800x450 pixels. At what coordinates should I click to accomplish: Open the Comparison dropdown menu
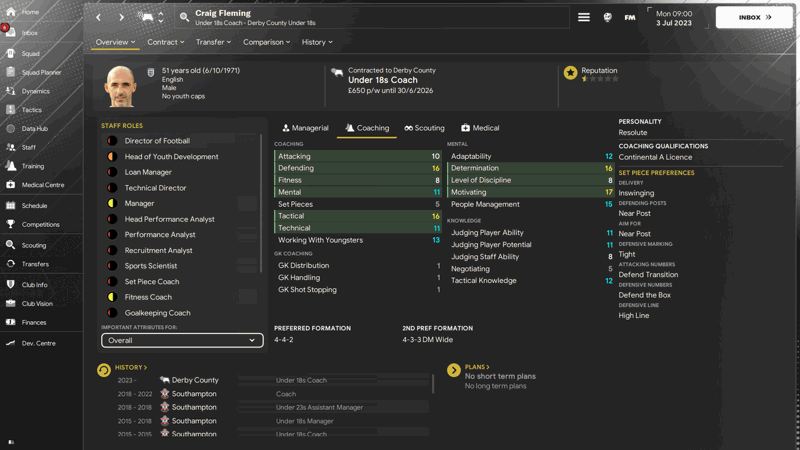pyautogui.click(x=266, y=42)
